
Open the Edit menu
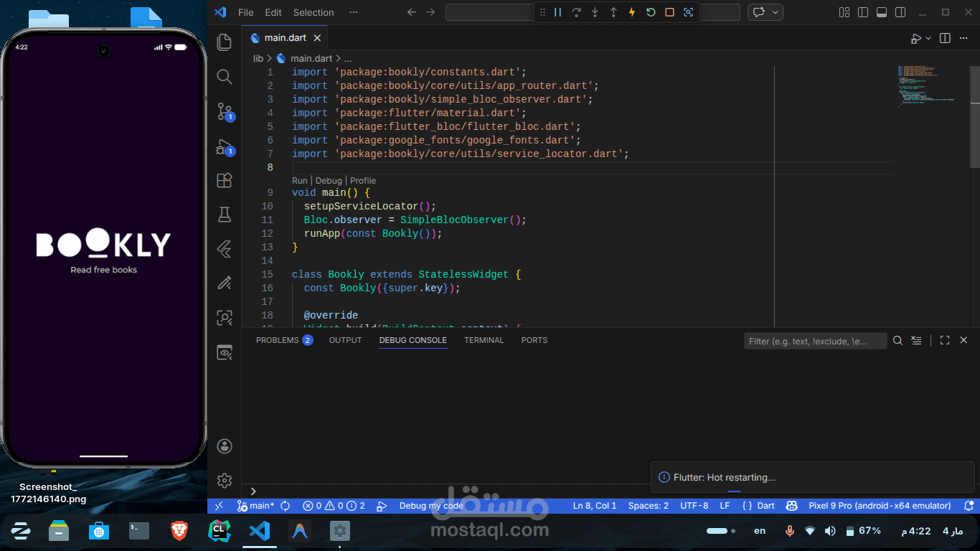pos(273,12)
